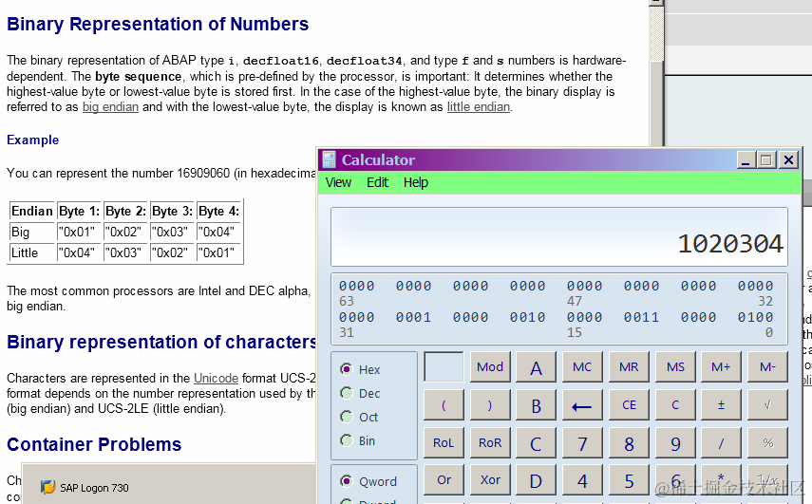Click the hex digit D button
Viewport: 812px width, 504px height.
point(536,480)
